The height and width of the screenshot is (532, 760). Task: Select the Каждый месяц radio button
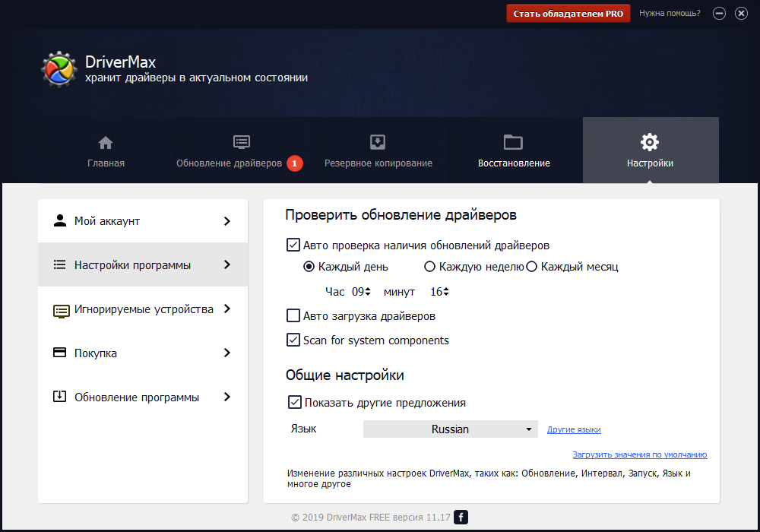coord(532,267)
